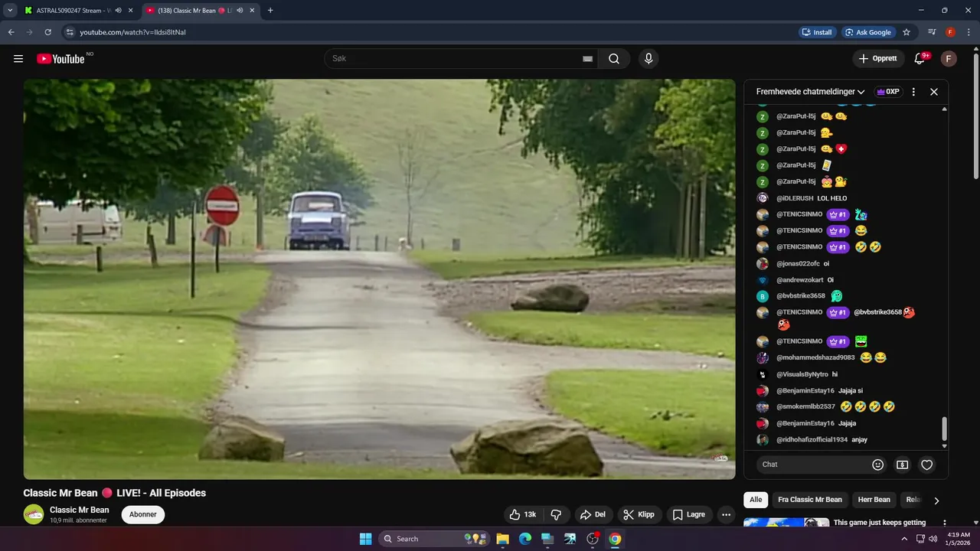The image size is (980, 551).
Task: Open the Windows Start menu
Action: point(365,539)
